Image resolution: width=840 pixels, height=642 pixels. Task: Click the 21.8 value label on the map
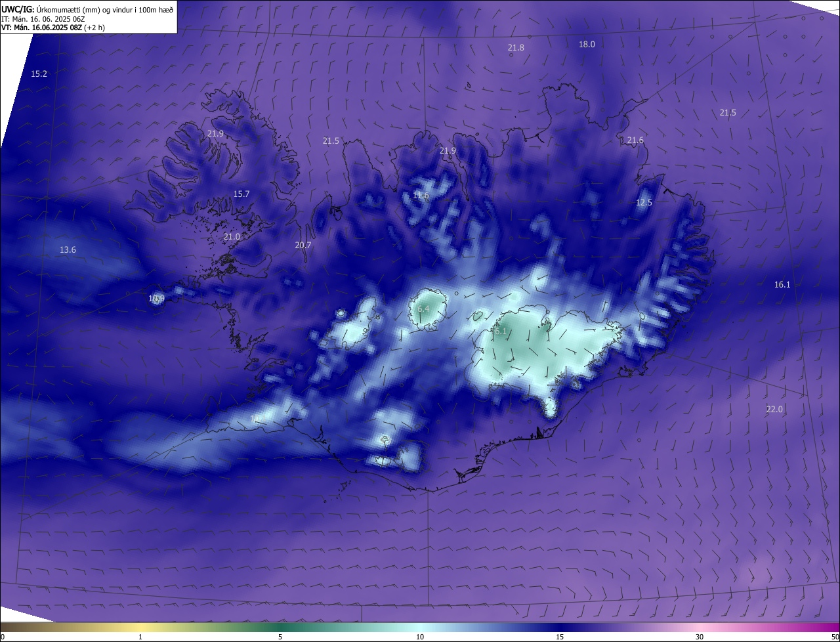pos(516,48)
